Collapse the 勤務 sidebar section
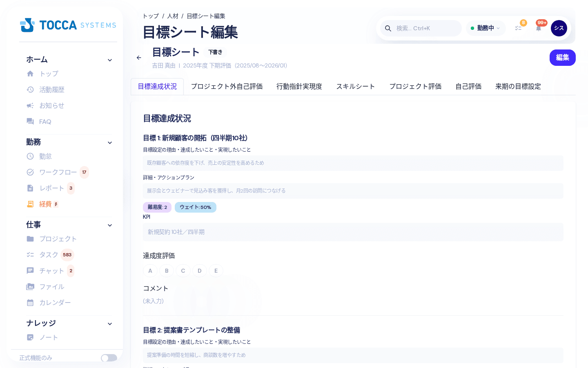 (110, 143)
